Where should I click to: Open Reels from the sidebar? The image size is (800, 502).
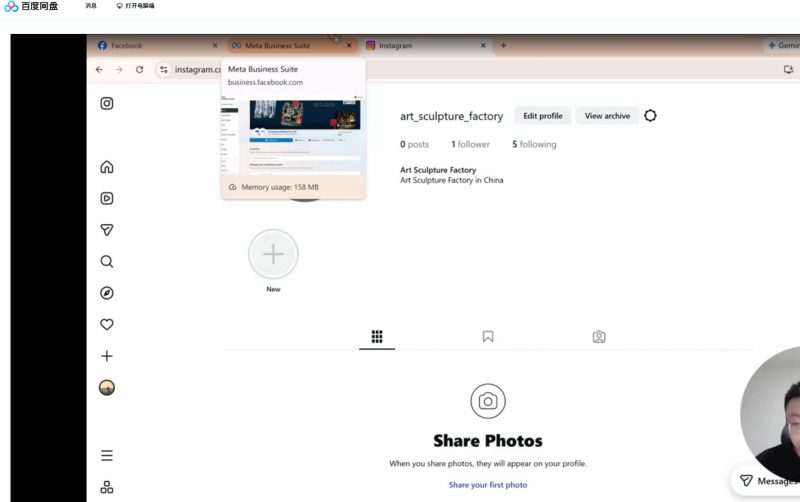coord(107,198)
